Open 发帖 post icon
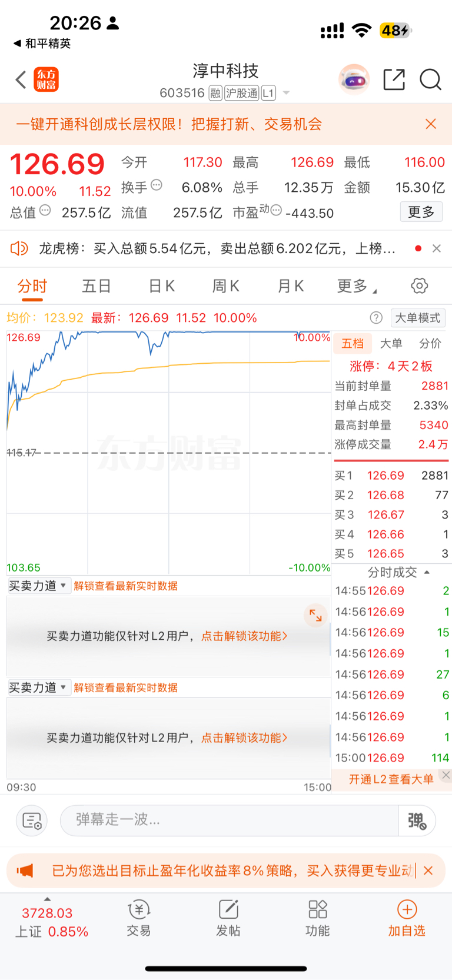Viewport: 452px width, 980px height. point(228,918)
